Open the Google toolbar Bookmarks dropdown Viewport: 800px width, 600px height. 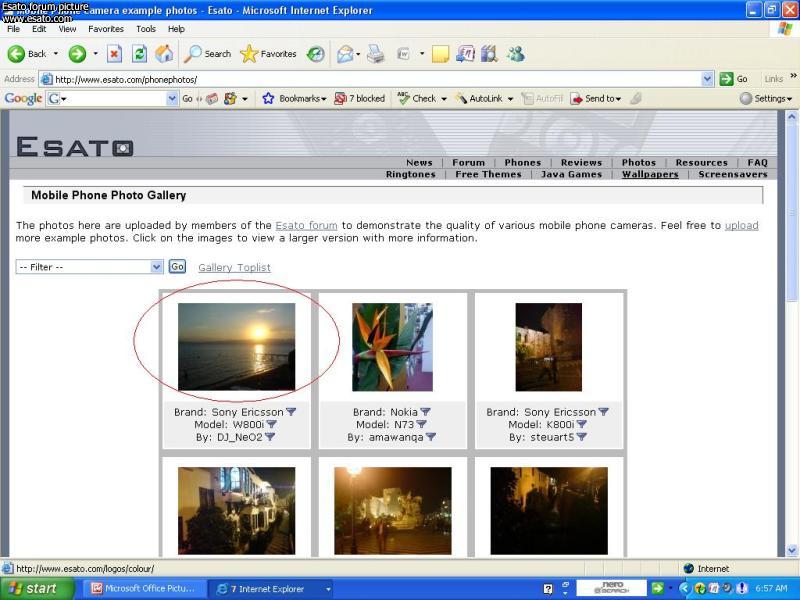295,98
